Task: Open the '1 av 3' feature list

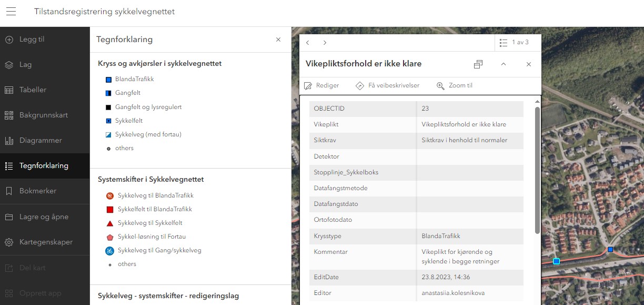Action: tap(514, 43)
